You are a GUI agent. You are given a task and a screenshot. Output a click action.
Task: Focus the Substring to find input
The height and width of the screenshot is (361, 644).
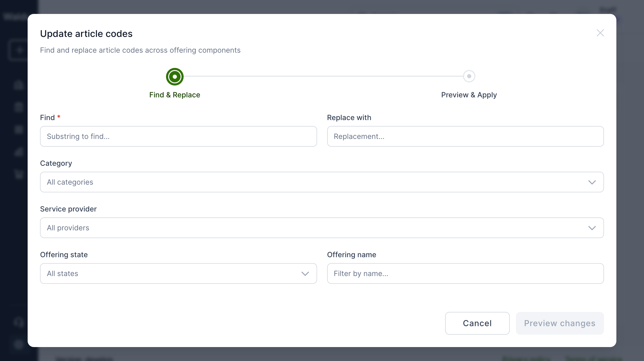click(x=178, y=137)
